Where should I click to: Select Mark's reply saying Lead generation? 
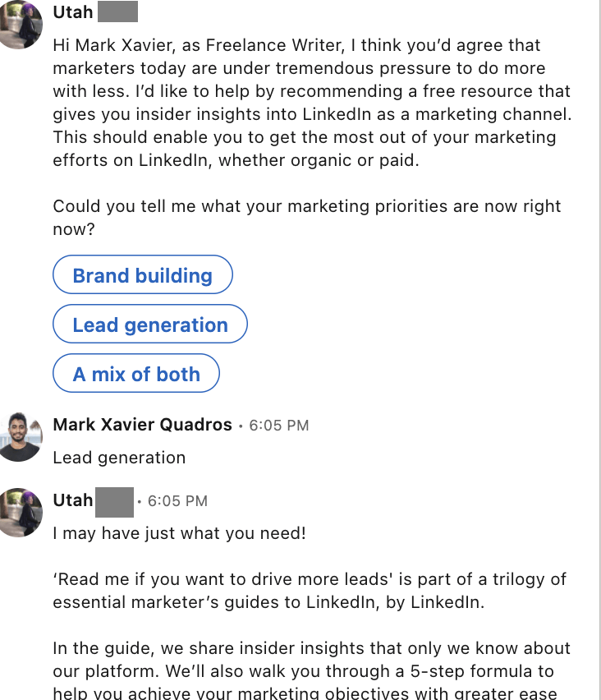(119, 458)
